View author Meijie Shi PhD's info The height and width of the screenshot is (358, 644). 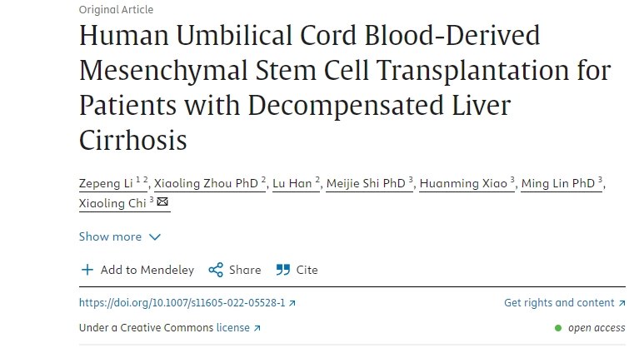(365, 183)
